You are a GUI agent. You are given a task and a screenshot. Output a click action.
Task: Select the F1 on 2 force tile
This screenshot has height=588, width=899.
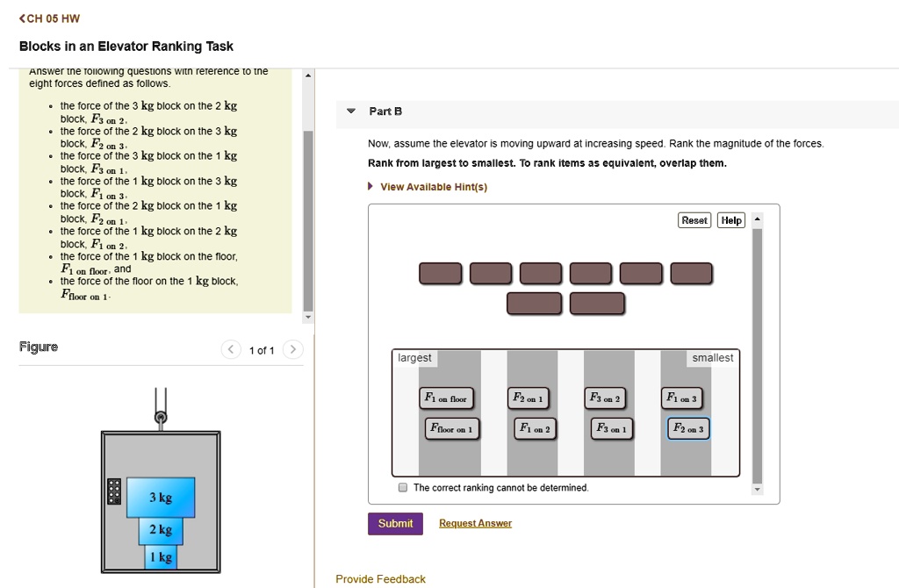click(x=534, y=429)
